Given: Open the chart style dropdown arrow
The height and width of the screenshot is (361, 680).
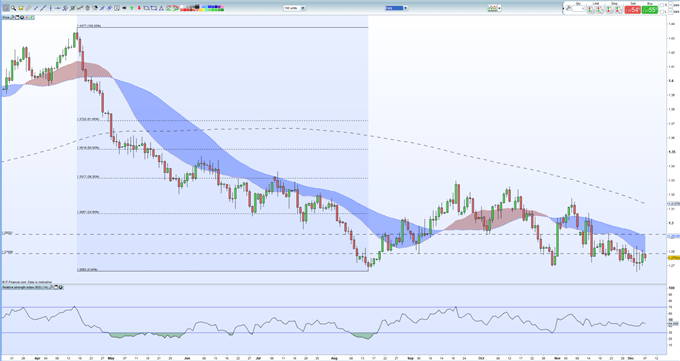Looking at the screenshot, I should click(x=500, y=8).
